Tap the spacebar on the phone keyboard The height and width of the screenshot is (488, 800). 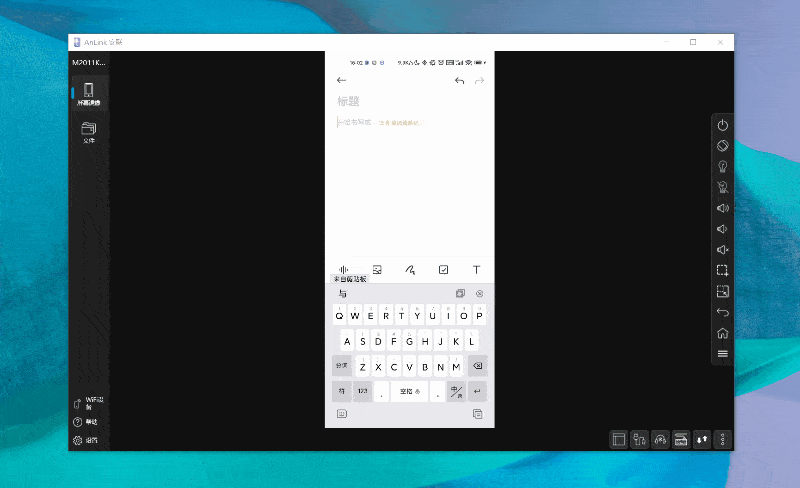[409, 391]
